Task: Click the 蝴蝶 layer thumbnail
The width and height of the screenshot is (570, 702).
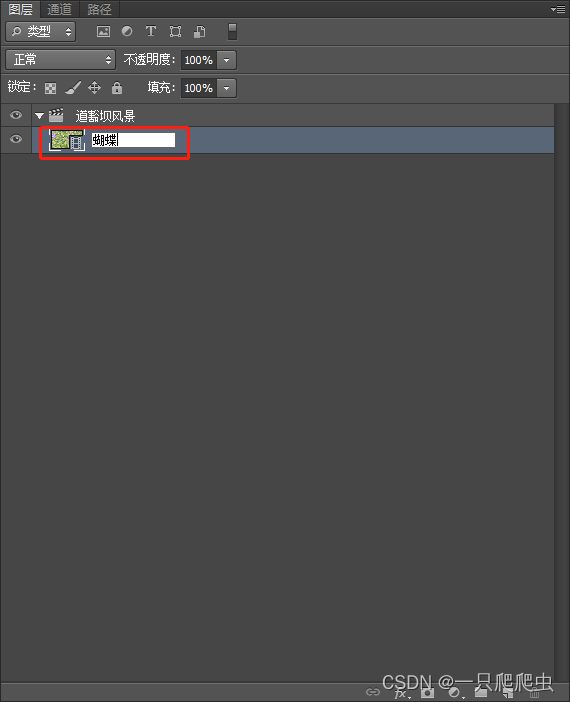Action: tap(67, 140)
